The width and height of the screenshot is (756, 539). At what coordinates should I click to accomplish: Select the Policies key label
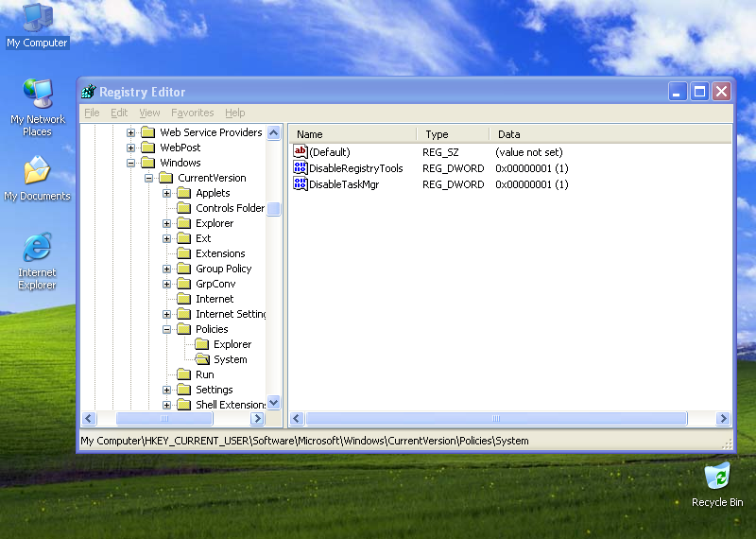click(x=212, y=329)
